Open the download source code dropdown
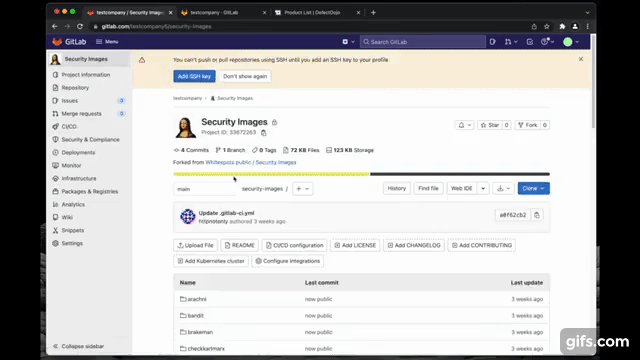 point(503,189)
